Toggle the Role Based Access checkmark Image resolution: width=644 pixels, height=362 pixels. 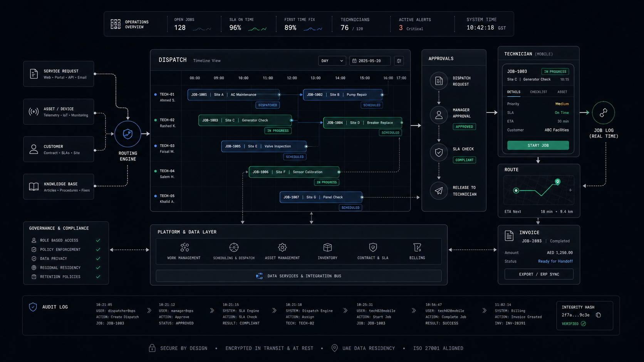98,240
